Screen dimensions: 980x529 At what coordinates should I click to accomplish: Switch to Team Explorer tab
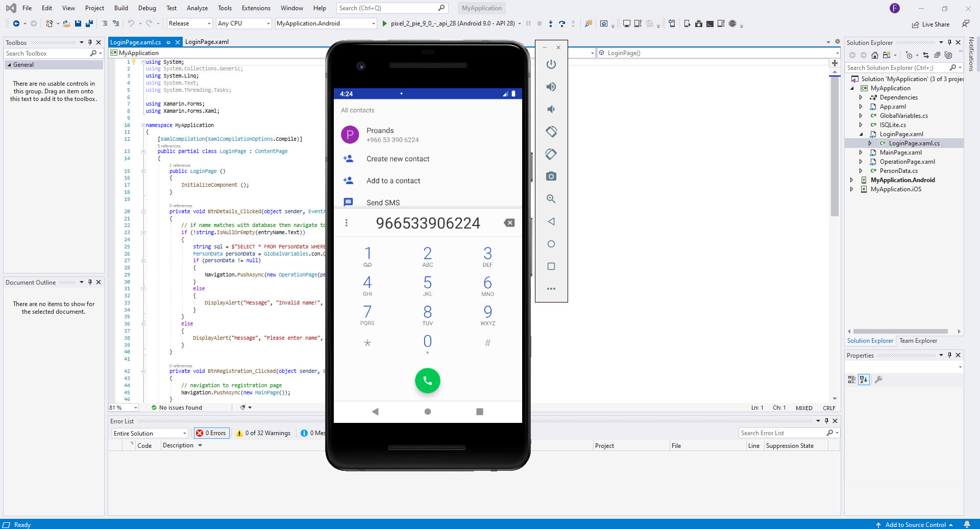tap(918, 341)
